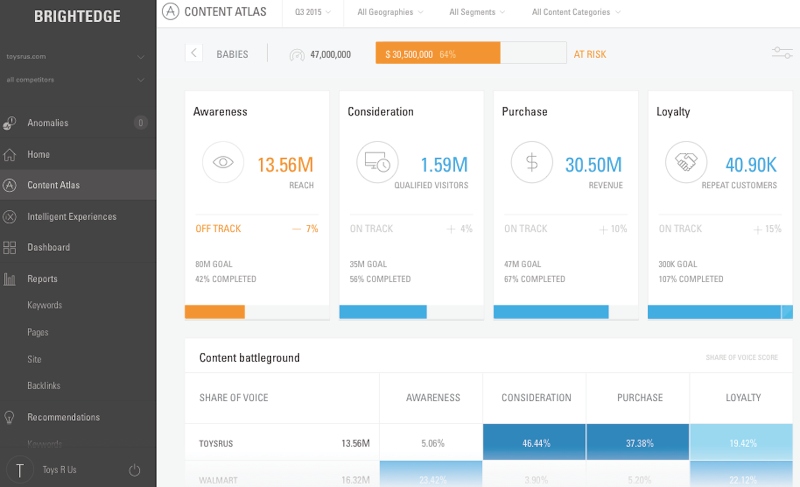800x487 pixels.
Task: Click the Awareness eye icon
Action: (x=223, y=162)
